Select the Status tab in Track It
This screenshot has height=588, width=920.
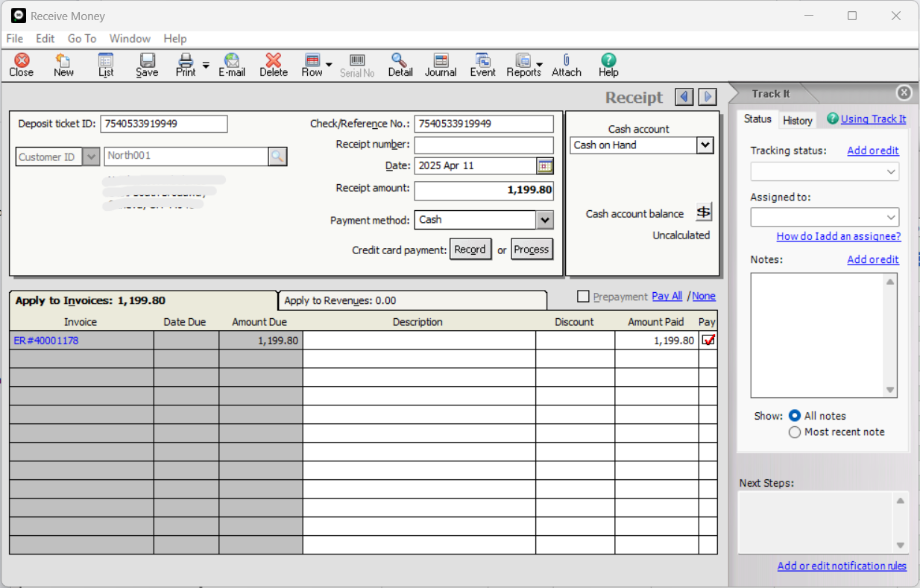click(757, 119)
